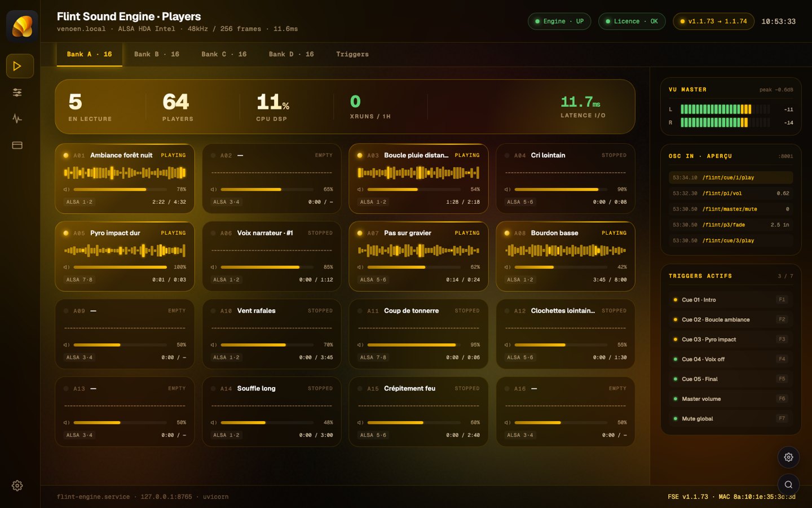Click the Licence OK status pill
Image resolution: width=812 pixels, height=508 pixels.
tap(632, 21)
